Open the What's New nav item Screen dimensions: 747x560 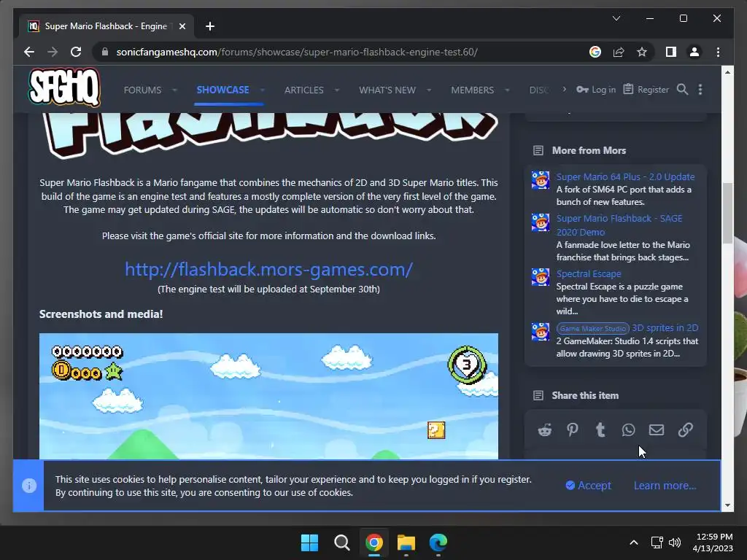click(x=387, y=90)
